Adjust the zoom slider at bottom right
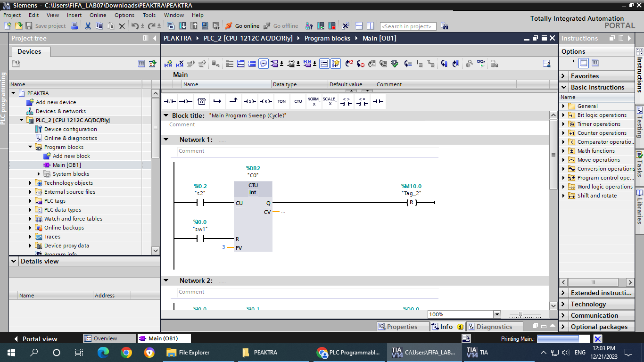Viewport: 644px width, 362px height. click(x=520, y=314)
